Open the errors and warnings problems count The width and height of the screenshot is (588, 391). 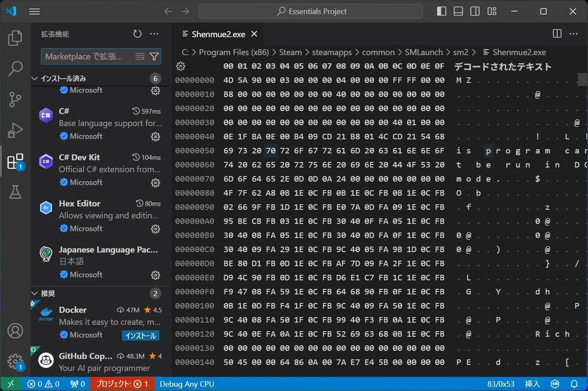point(43,384)
